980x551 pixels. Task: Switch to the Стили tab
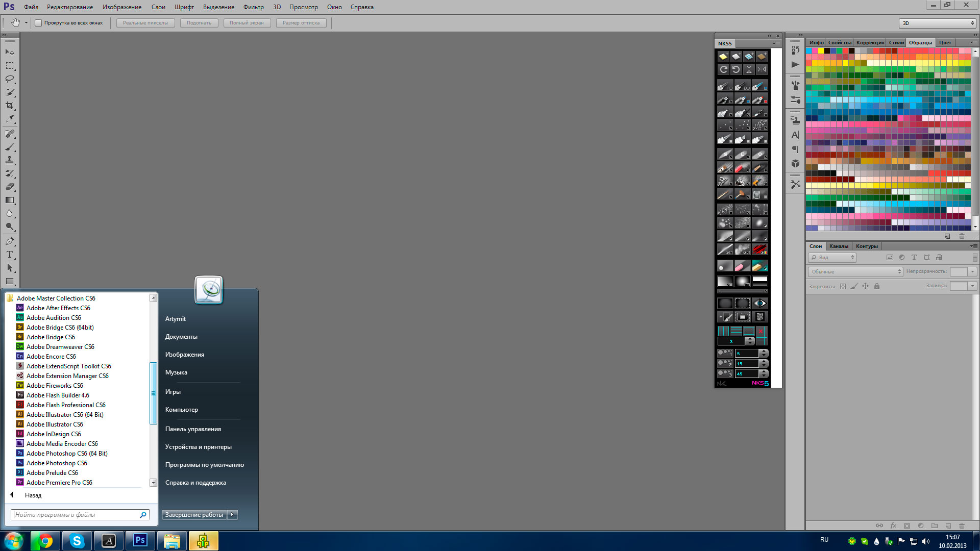896,43
